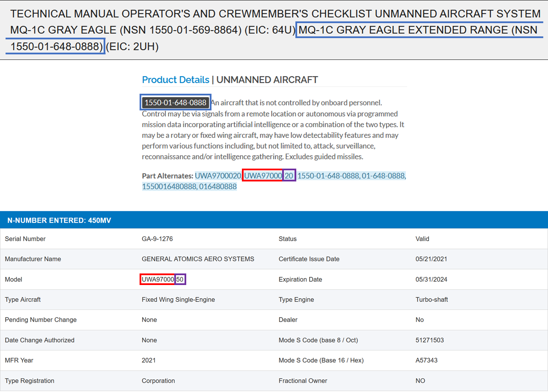Click the Date Change Authorized label
This screenshot has width=548, height=392.
click(39, 340)
